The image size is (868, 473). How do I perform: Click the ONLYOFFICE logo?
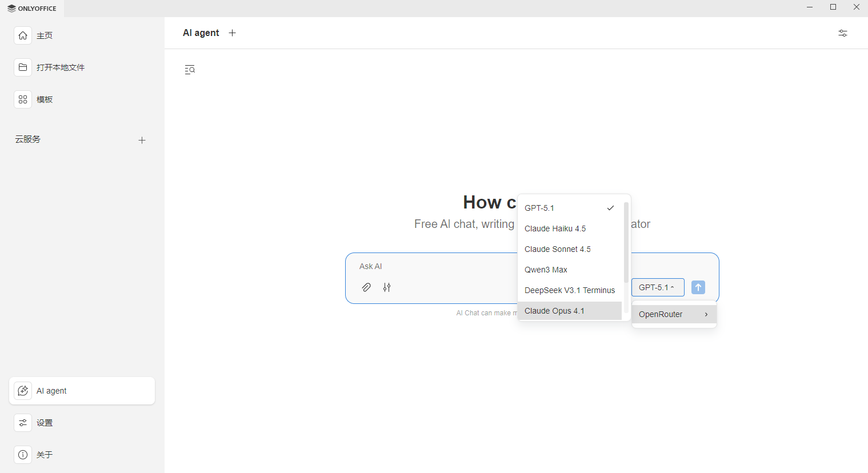click(x=32, y=8)
